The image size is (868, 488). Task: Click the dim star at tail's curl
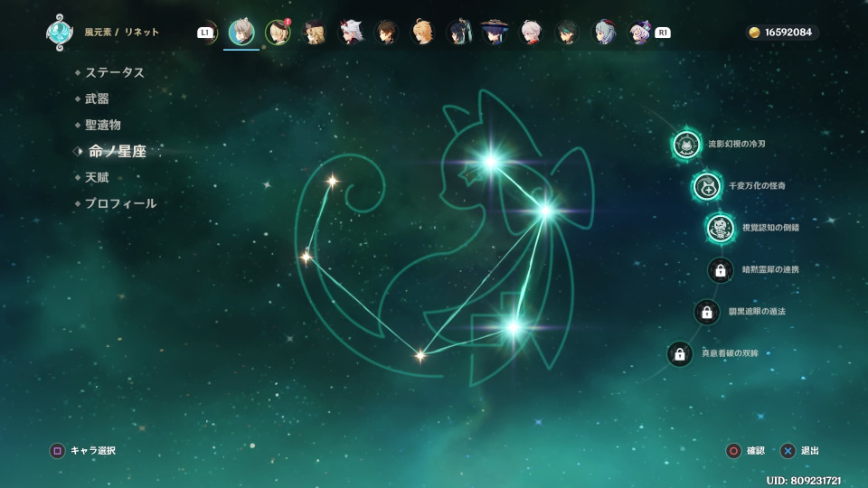point(332,181)
